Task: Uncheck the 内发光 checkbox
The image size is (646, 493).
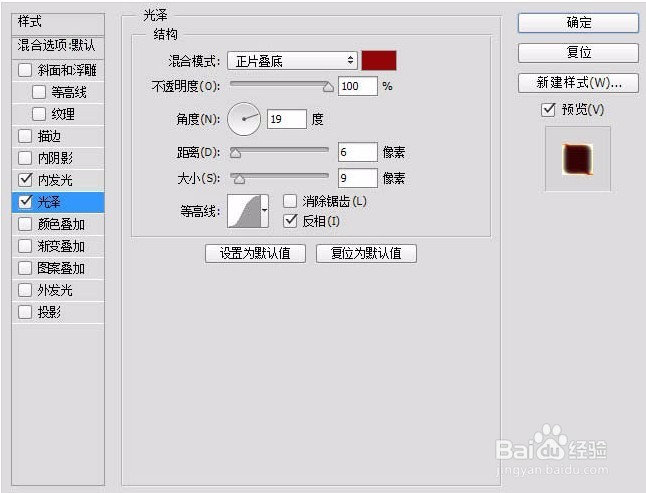Action: point(25,180)
